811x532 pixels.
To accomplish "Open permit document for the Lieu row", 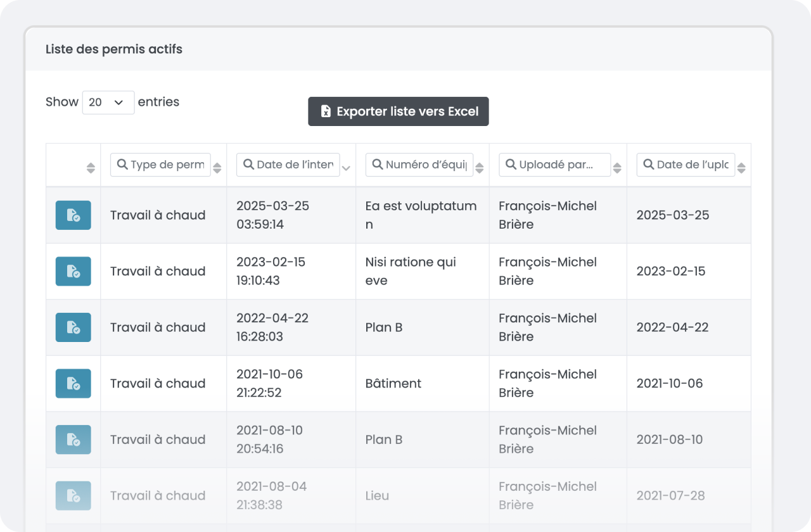I will coord(73,495).
